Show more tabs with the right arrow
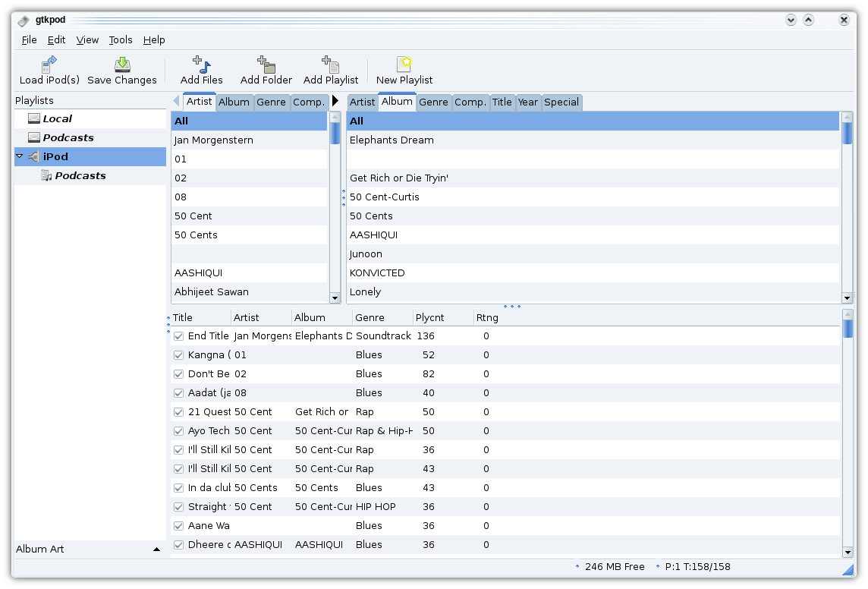This screenshot has height=589, width=868. 335,101
